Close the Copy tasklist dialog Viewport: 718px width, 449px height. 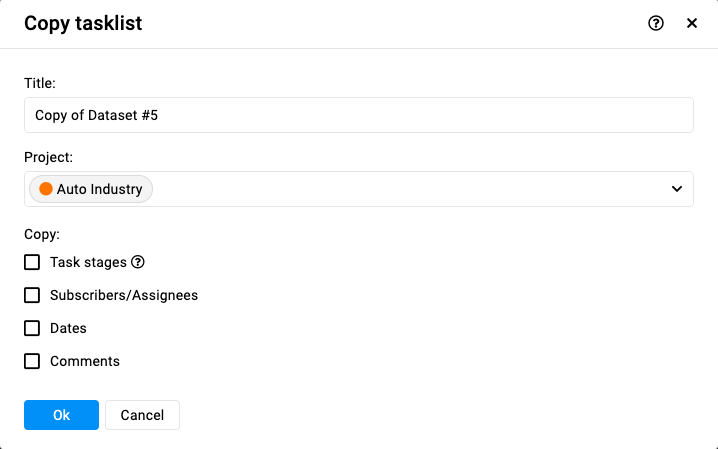pos(692,23)
